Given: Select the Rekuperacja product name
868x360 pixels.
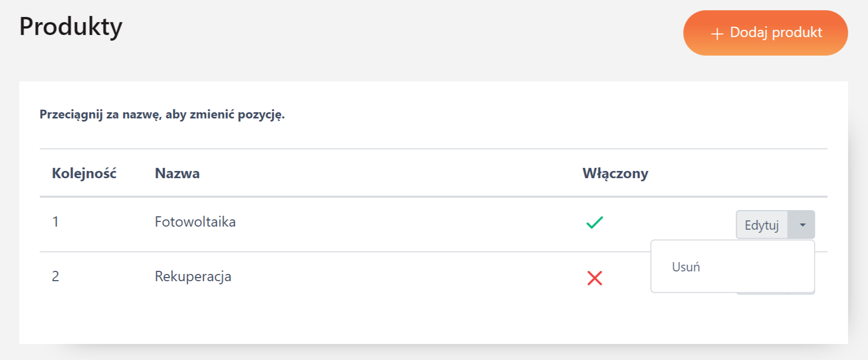Looking at the screenshot, I should click(x=193, y=277).
